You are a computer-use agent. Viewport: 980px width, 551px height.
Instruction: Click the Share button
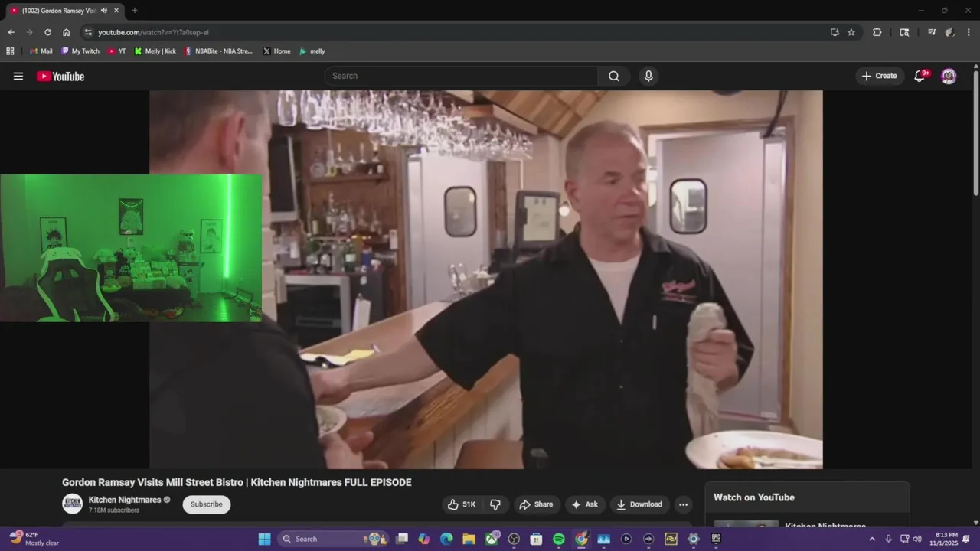click(x=535, y=504)
